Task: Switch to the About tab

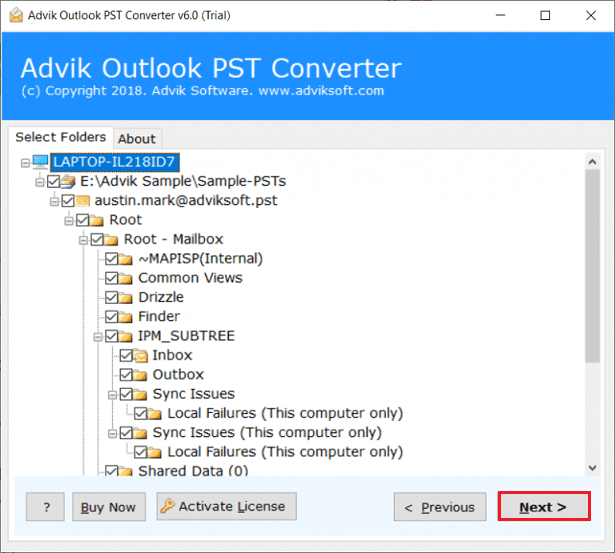Action: coord(137,139)
